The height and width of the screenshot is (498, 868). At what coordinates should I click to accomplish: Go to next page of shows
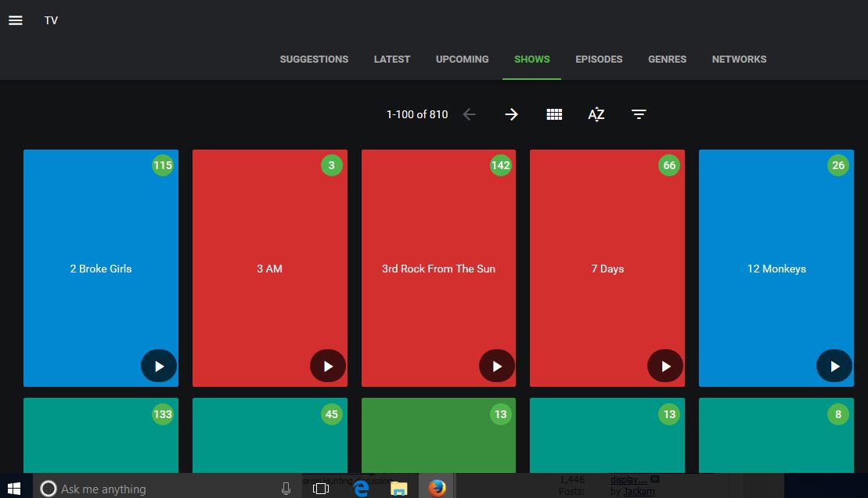511,114
